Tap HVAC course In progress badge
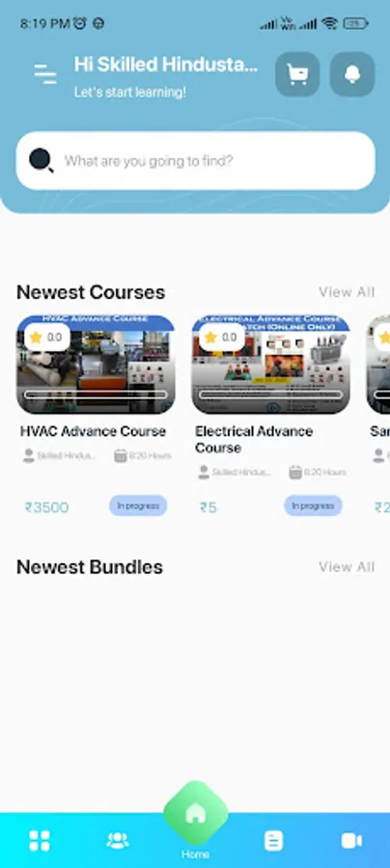Viewport: 390px width, 868px height. click(138, 505)
